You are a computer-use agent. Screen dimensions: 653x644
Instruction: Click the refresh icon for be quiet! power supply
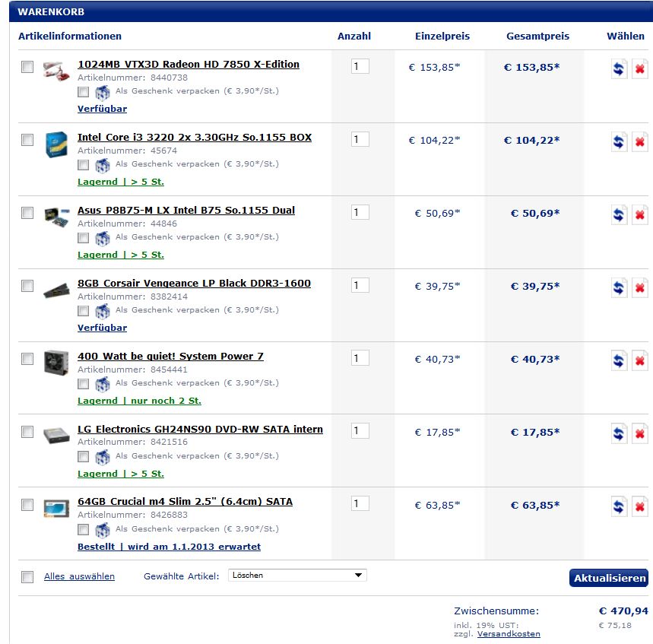tap(619, 360)
